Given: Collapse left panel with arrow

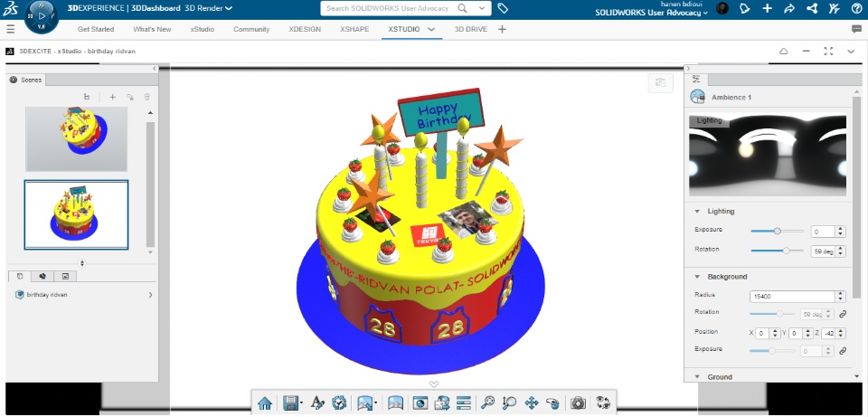Looking at the screenshot, I should [155, 69].
